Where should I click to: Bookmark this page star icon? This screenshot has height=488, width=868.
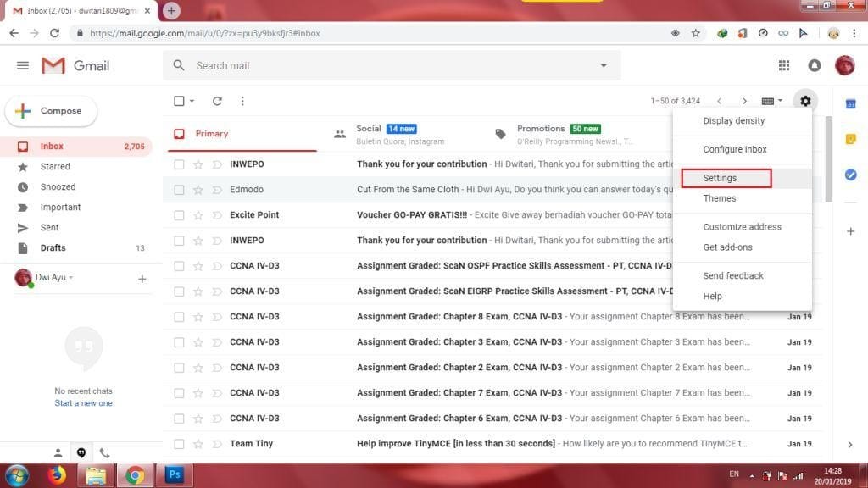[x=696, y=33]
